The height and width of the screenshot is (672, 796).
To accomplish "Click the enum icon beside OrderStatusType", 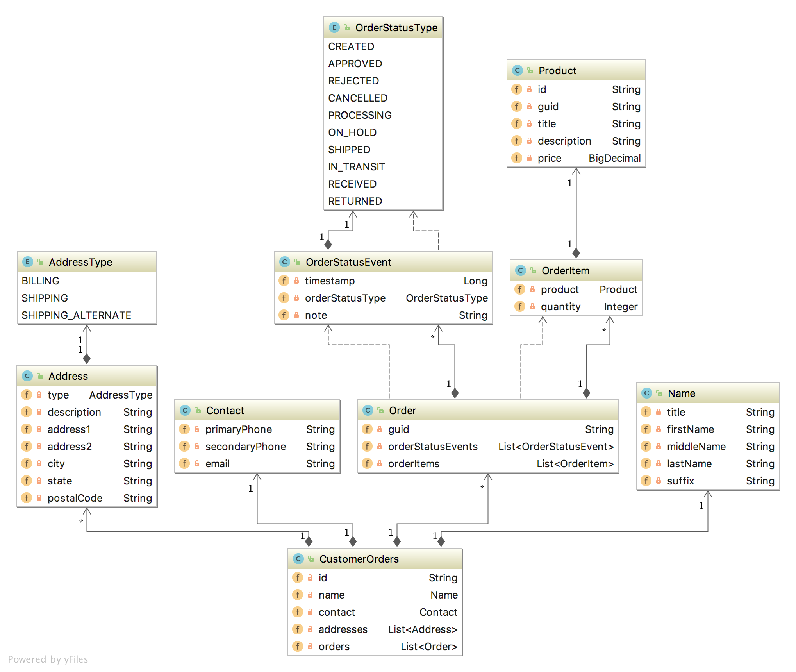I will [x=334, y=27].
